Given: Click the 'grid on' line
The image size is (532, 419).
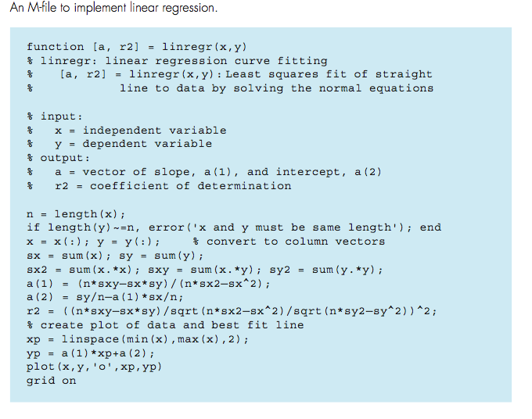Looking at the screenshot, I should [x=51, y=381].
